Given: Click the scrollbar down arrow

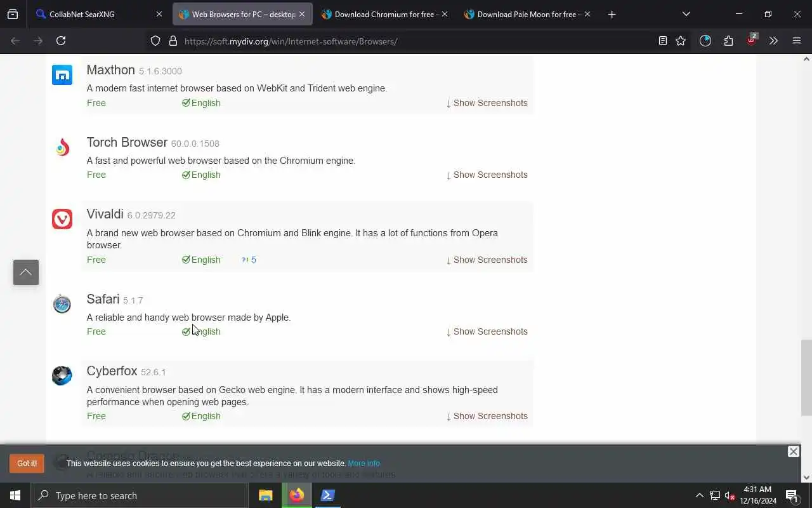Looking at the screenshot, I should coord(806,478).
